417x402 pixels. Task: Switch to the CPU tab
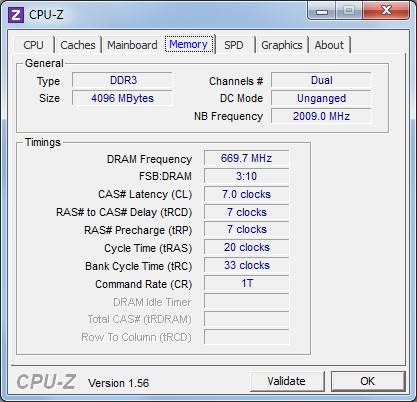33,45
